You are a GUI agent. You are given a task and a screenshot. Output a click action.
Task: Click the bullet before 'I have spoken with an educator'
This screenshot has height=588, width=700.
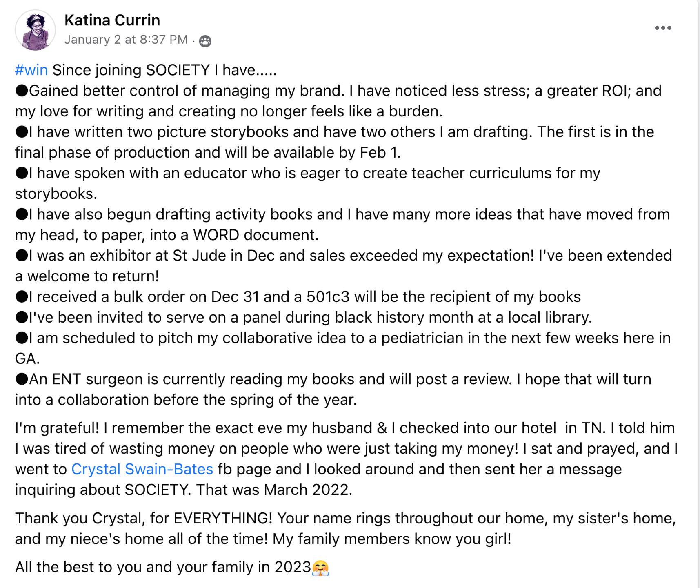(22, 173)
